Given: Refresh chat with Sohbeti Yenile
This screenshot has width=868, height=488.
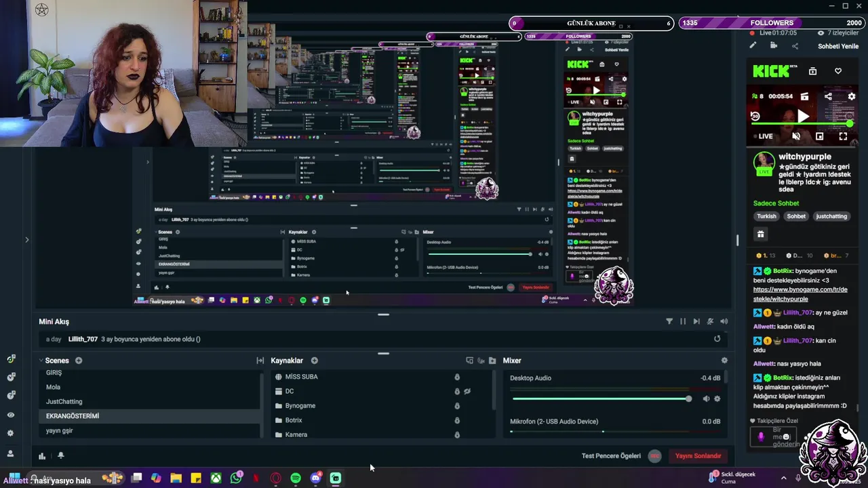Looking at the screenshot, I should (838, 46).
